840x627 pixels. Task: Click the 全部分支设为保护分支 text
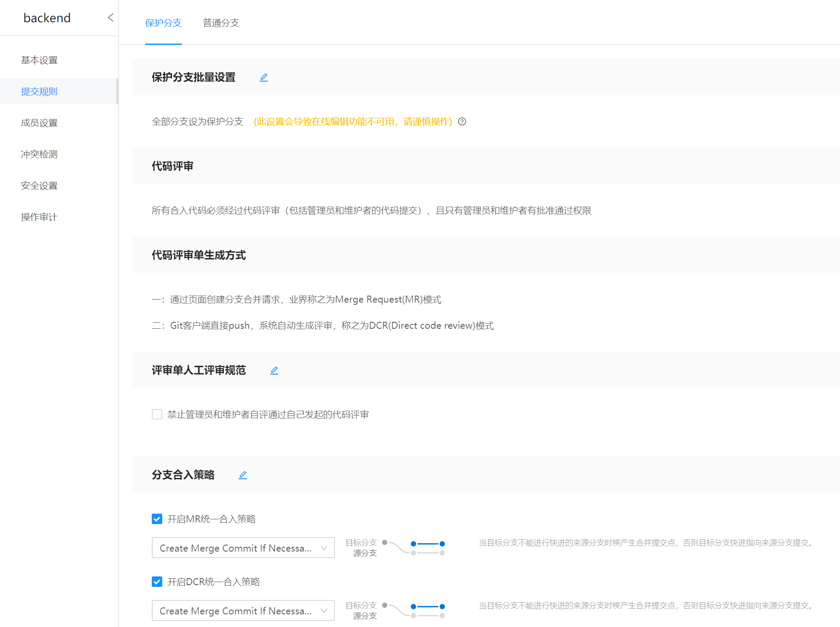(x=198, y=122)
